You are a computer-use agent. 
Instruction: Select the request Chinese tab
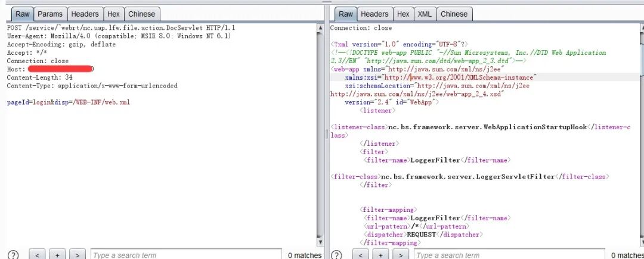(x=142, y=14)
